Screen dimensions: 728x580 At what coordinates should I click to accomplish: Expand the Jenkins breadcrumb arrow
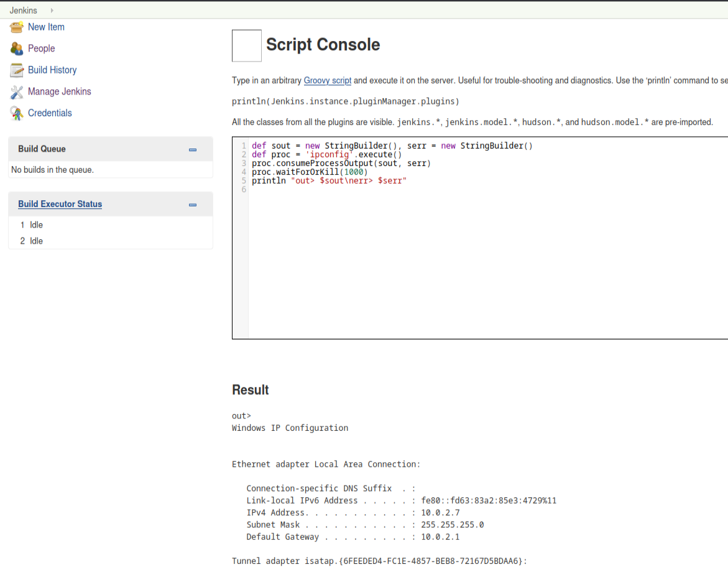point(52,10)
